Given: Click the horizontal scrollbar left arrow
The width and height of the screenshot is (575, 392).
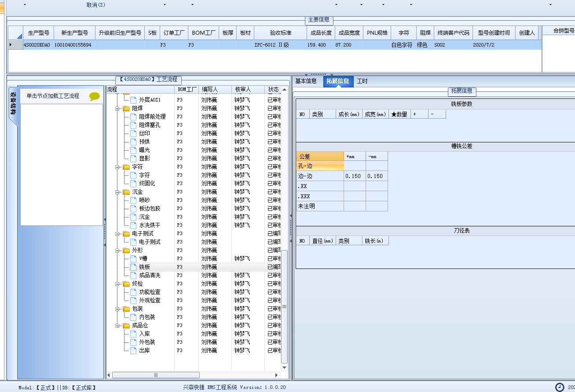Looking at the screenshot, I should (x=109, y=375).
